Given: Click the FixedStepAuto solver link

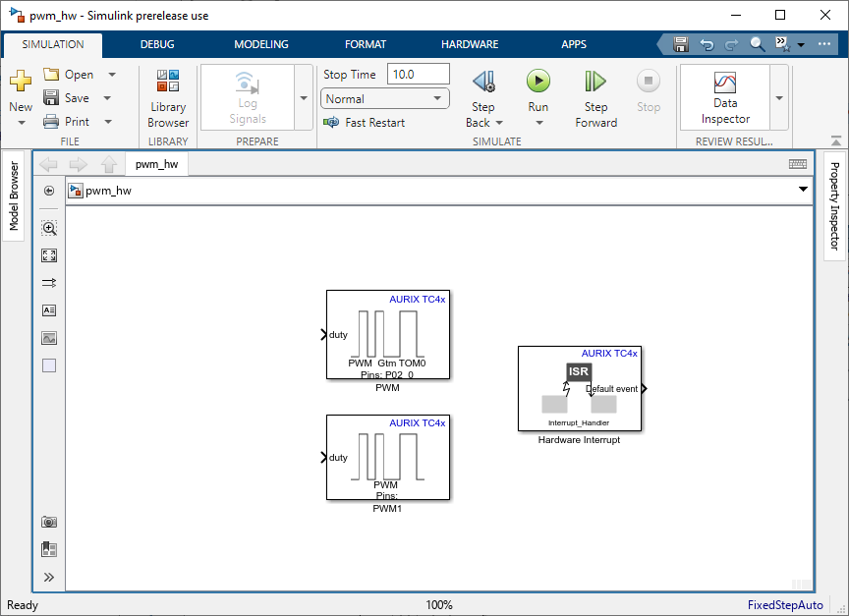Looking at the screenshot, I should (x=785, y=605).
